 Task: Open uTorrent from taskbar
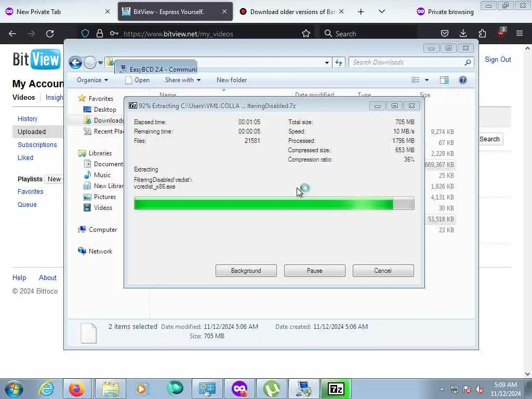[271, 389]
